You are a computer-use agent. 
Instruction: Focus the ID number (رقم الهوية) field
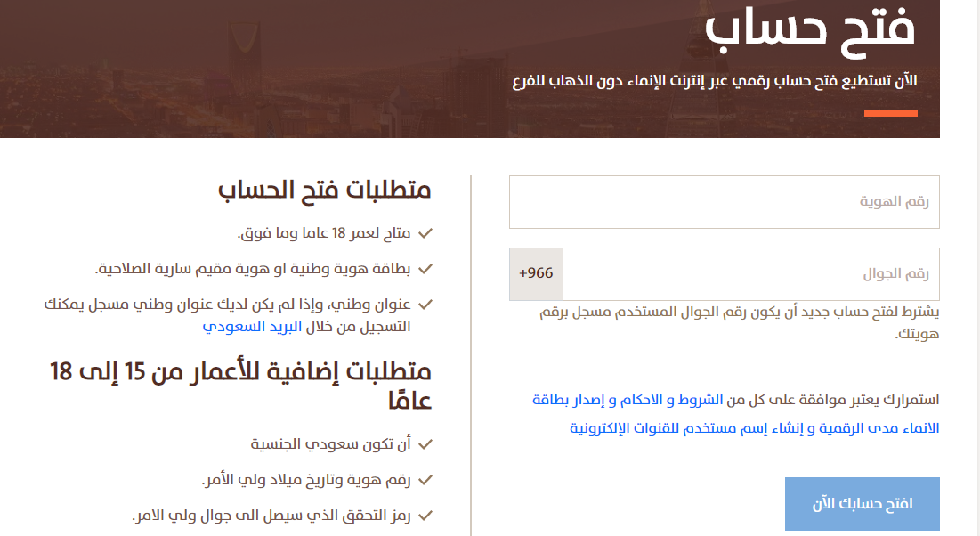(x=724, y=202)
